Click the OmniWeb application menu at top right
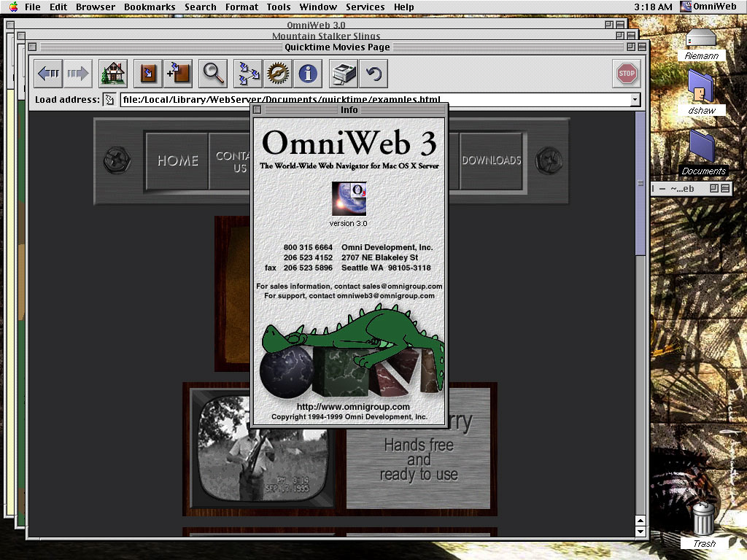 (x=708, y=7)
